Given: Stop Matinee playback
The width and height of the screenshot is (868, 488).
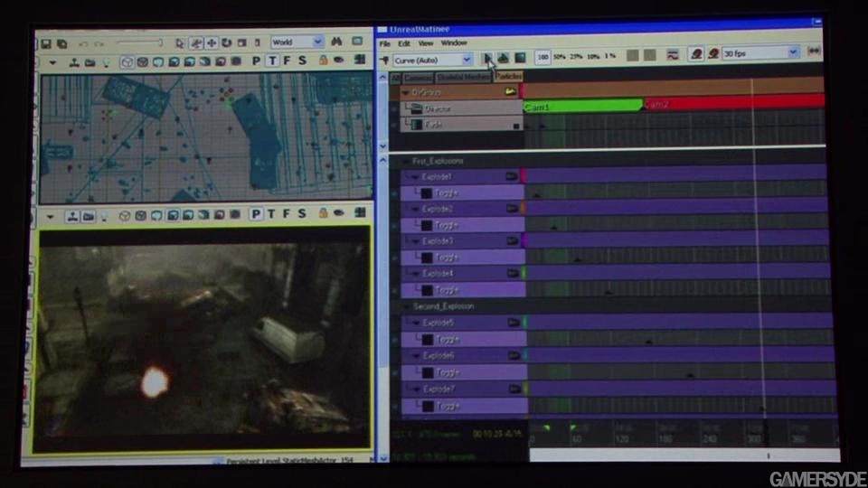Looking at the screenshot, I should click(x=521, y=57).
